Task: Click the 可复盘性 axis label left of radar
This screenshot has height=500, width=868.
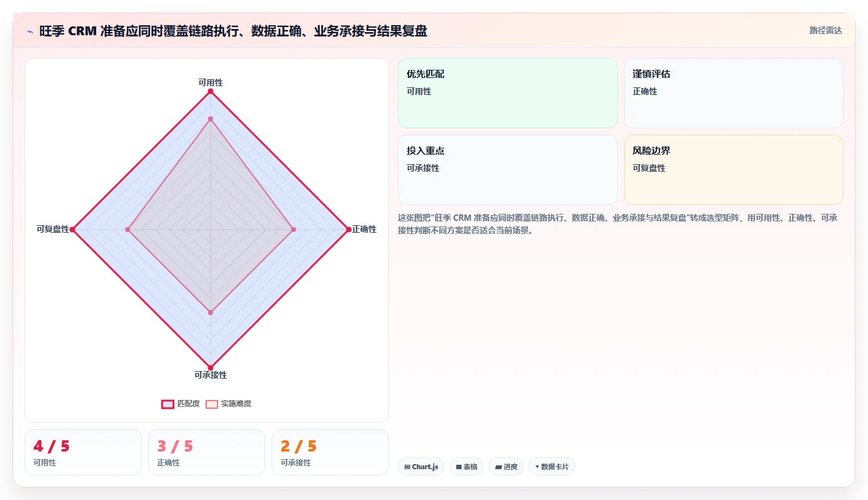Action: point(53,229)
